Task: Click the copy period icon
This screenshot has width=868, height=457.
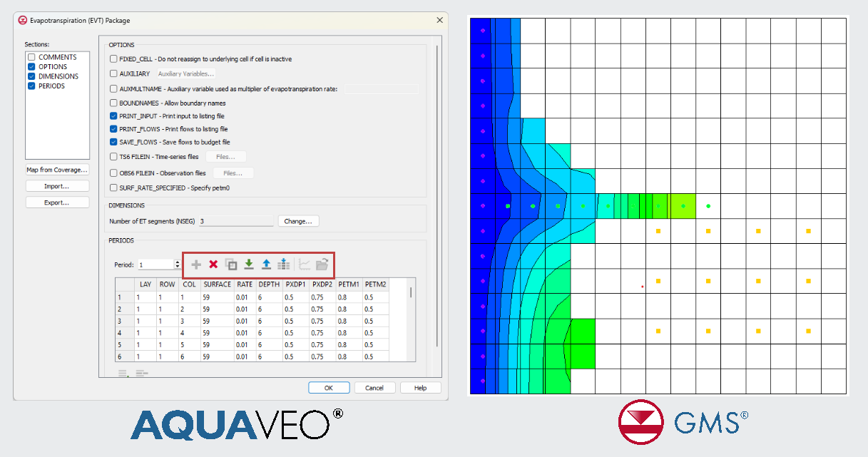Action: tap(231, 265)
